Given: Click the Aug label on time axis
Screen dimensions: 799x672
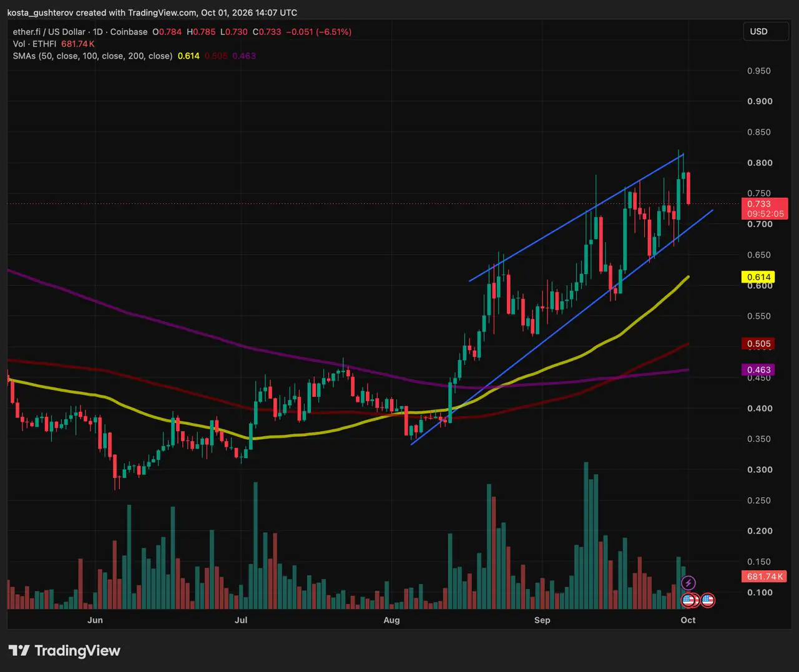Looking at the screenshot, I should pyautogui.click(x=391, y=620).
